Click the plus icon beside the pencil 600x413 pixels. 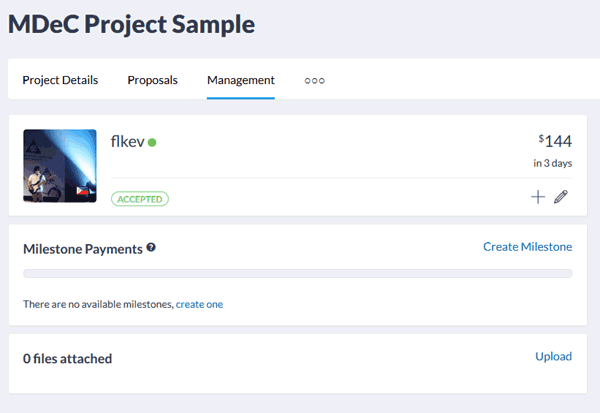tap(538, 197)
